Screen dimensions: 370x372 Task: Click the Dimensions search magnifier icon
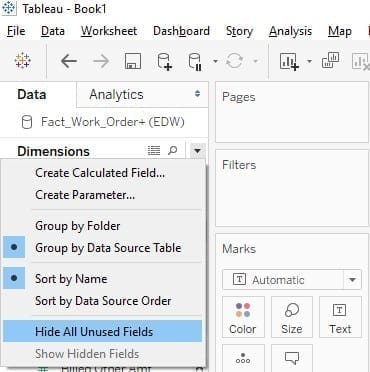173,151
